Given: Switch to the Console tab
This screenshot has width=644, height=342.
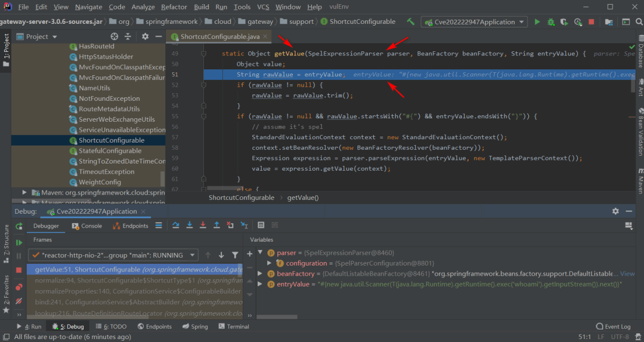Looking at the screenshot, I should [x=86, y=226].
